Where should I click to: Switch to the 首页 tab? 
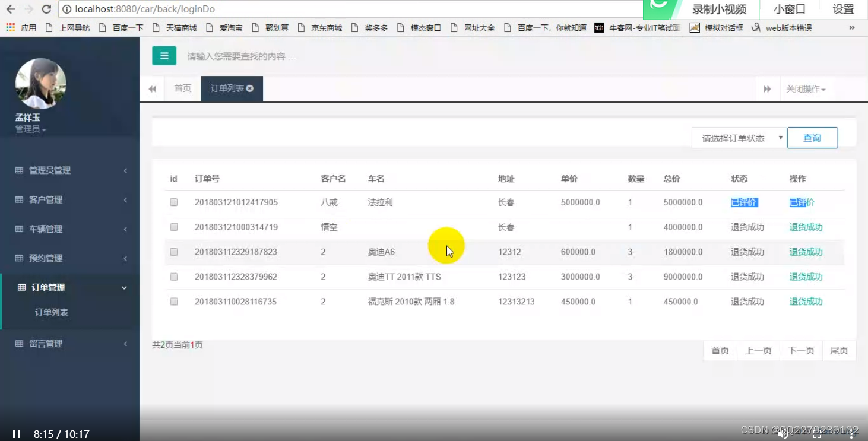click(182, 88)
